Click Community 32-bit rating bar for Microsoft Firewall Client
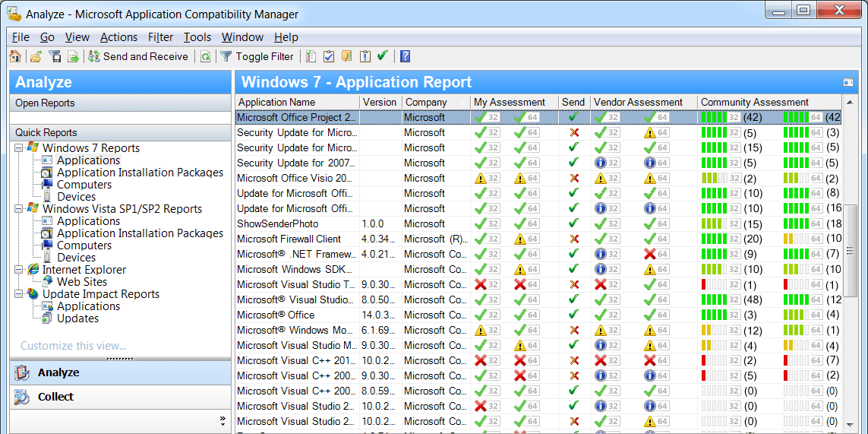 click(x=721, y=239)
